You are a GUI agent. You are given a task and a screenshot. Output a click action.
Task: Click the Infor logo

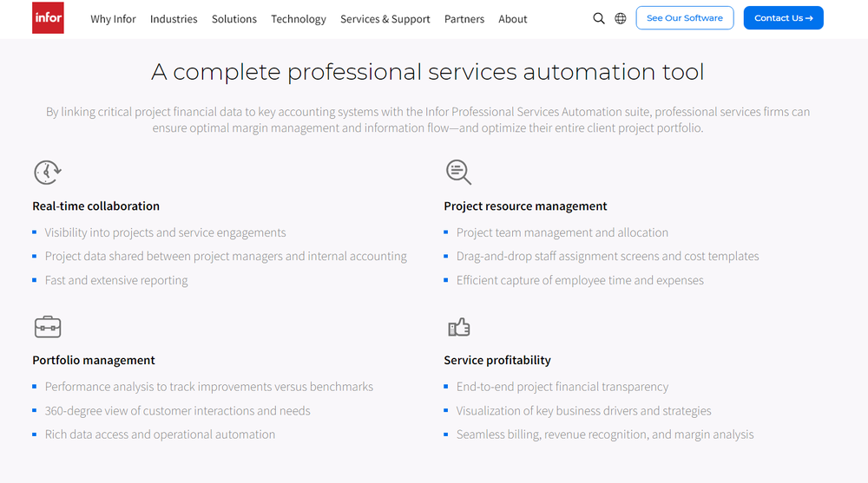point(48,17)
